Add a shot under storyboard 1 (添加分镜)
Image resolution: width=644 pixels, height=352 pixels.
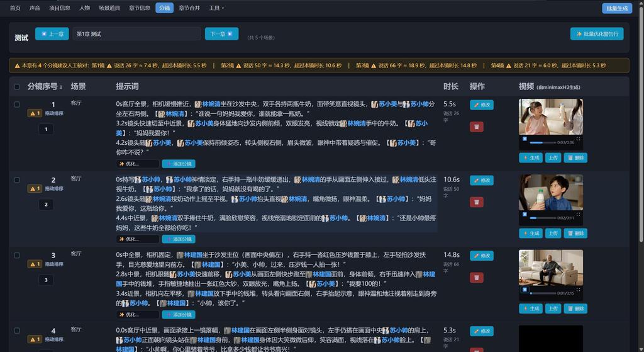(179, 164)
